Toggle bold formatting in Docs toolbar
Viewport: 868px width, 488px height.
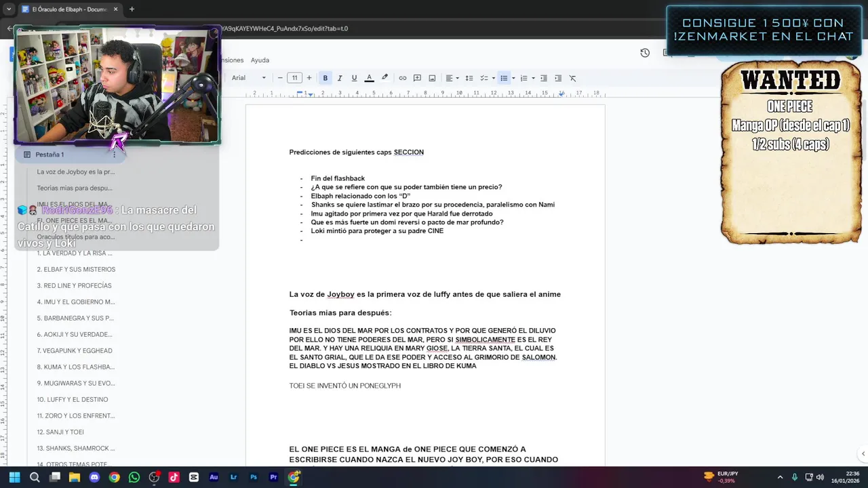(325, 78)
